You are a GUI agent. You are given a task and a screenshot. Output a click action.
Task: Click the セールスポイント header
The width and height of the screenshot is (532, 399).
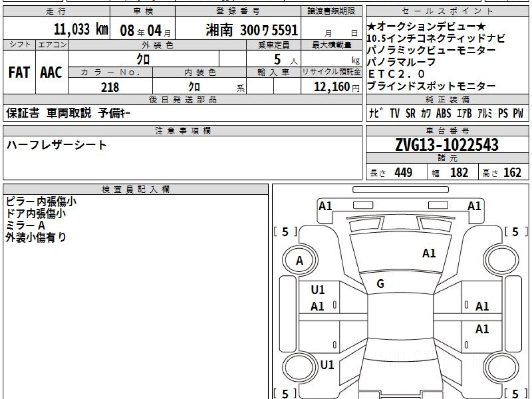coord(447,12)
